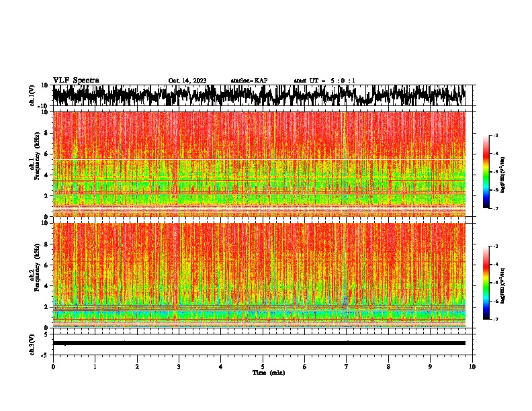
Task: Click the "6" tick label on time axis
Action: click(305, 367)
